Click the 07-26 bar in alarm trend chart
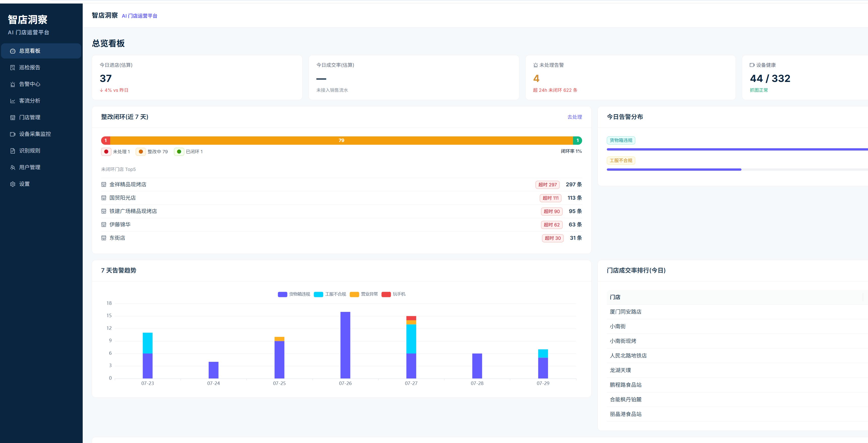Image resolution: width=868 pixels, height=443 pixels. click(x=345, y=345)
